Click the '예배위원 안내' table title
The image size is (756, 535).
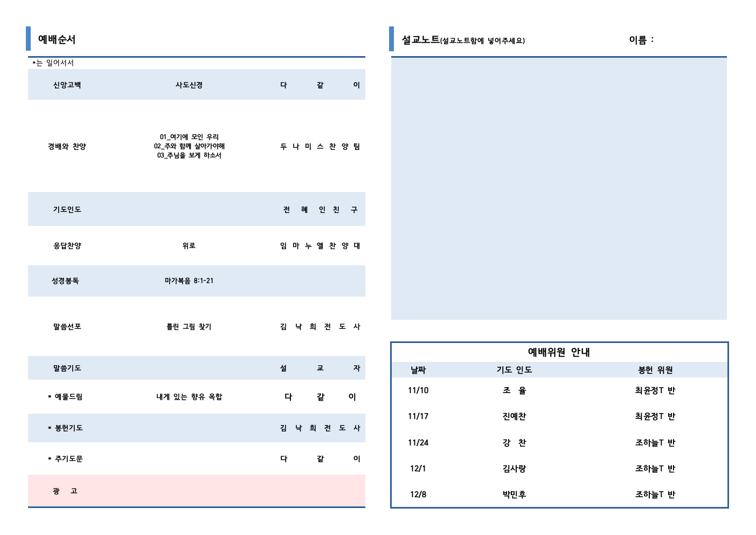click(559, 352)
